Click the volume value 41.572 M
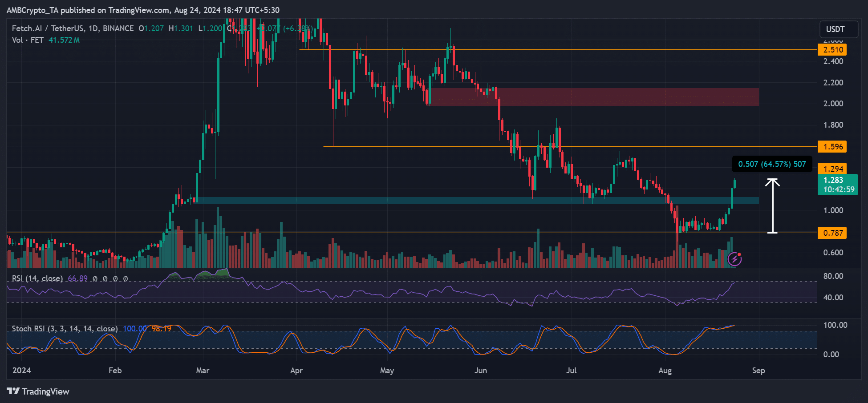 [64, 40]
